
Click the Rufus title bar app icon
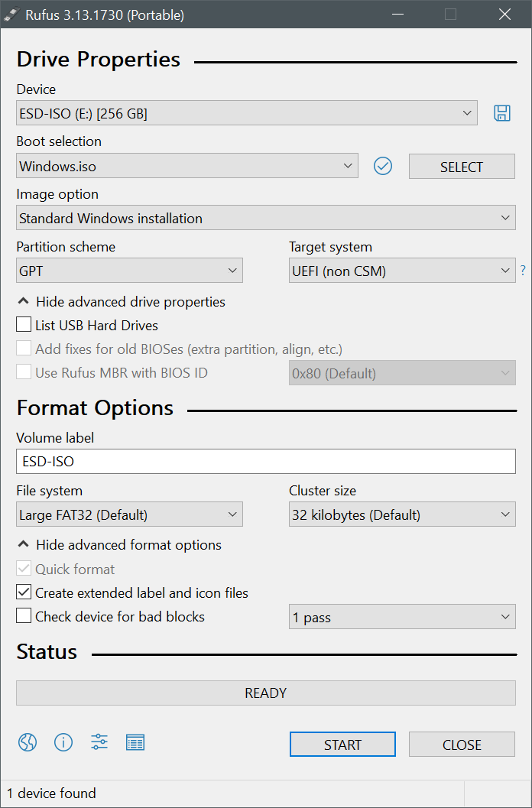tap(13, 15)
